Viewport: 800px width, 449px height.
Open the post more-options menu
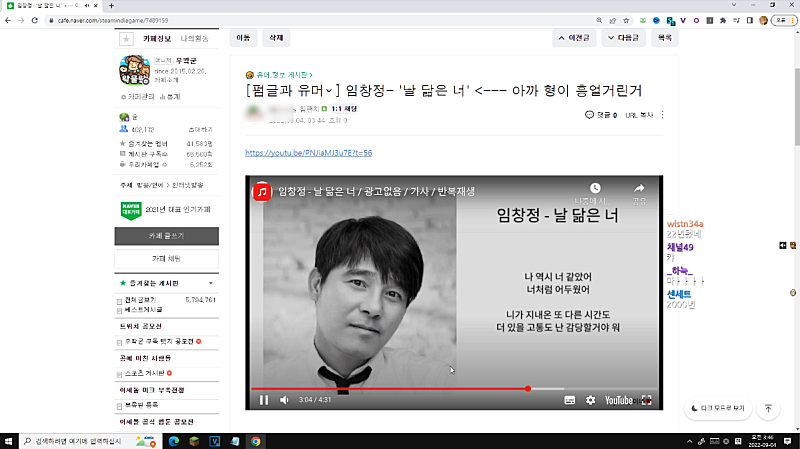coord(662,115)
